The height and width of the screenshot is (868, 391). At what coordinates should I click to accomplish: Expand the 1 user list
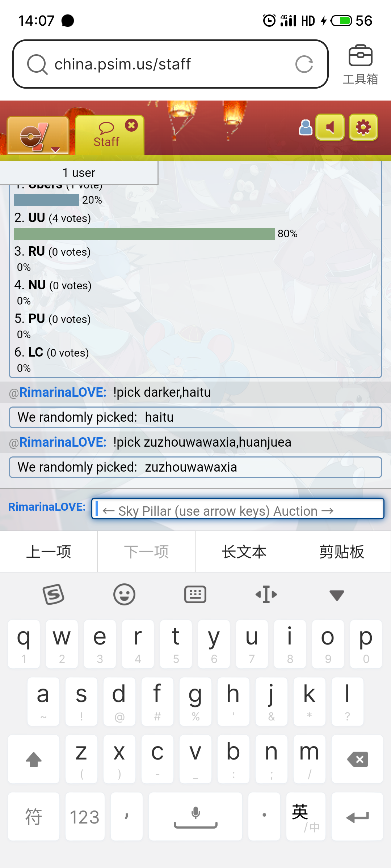(x=79, y=173)
